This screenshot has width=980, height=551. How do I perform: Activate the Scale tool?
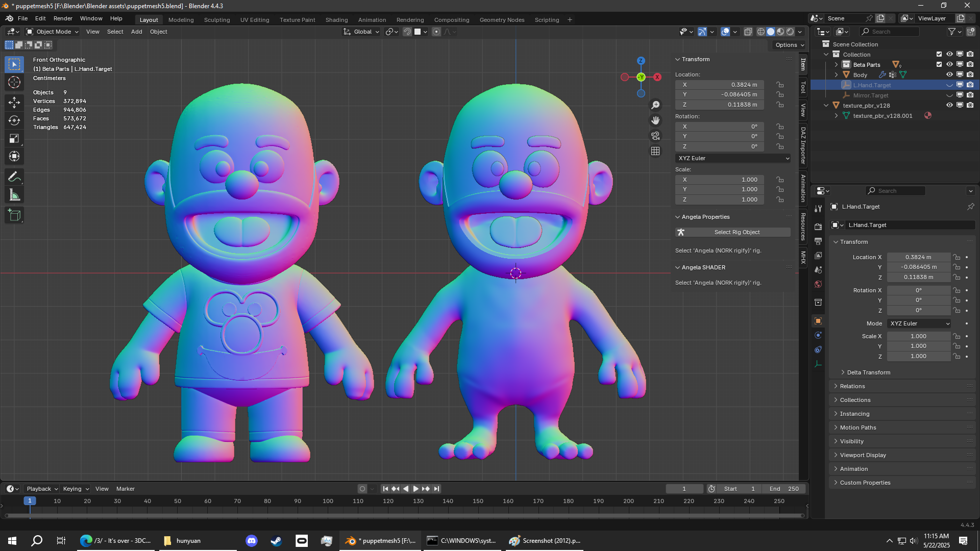(x=14, y=138)
